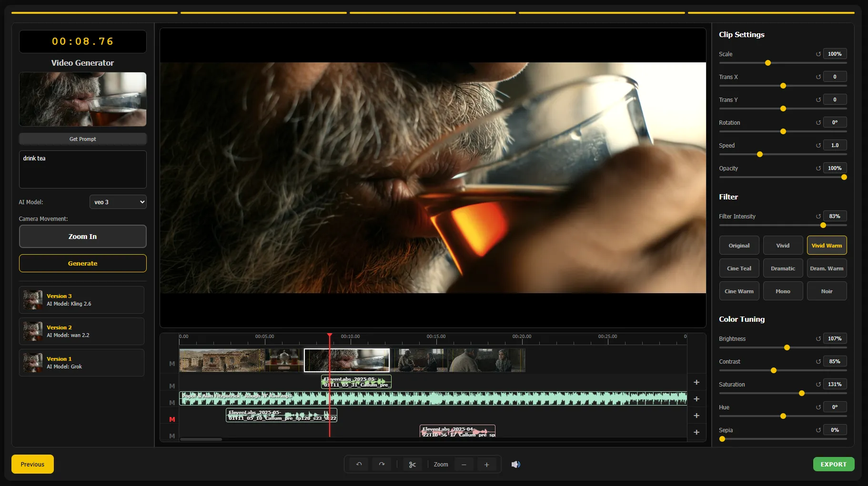The height and width of the screenshot is (486, 868).
Task: Reset the Trans X value
Action: (x=818, y=77)
